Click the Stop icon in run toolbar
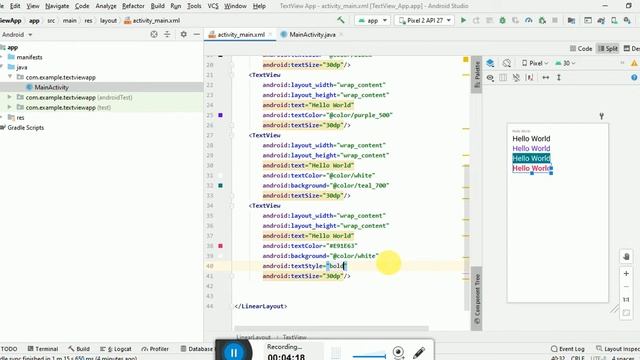The height and width of the screenshot is (360, 640). tap(555, 20)
